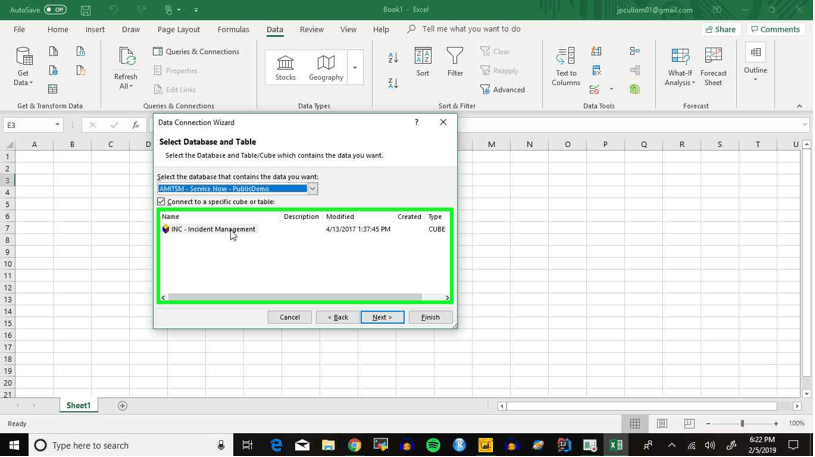Image resolution: width=815 pixels, height=457 pixels.
Task: Click Finish in the wizard
Action: point(430,317)
